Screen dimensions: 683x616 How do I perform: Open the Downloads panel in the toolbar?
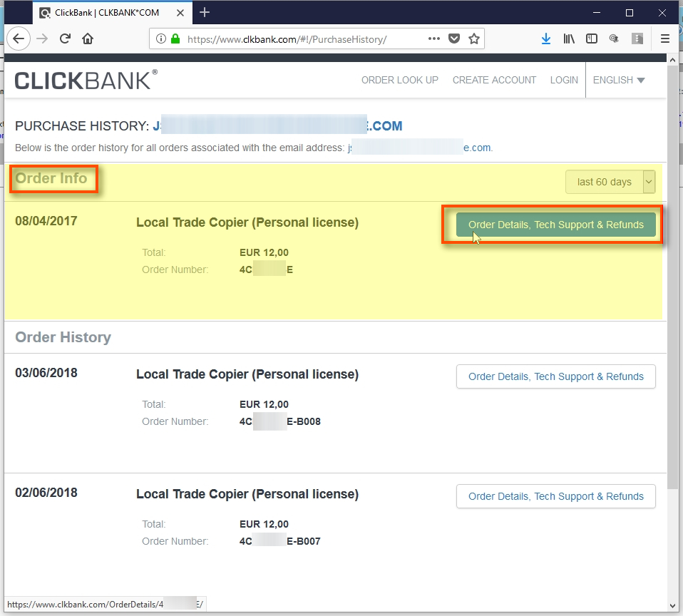coord(546,38)
